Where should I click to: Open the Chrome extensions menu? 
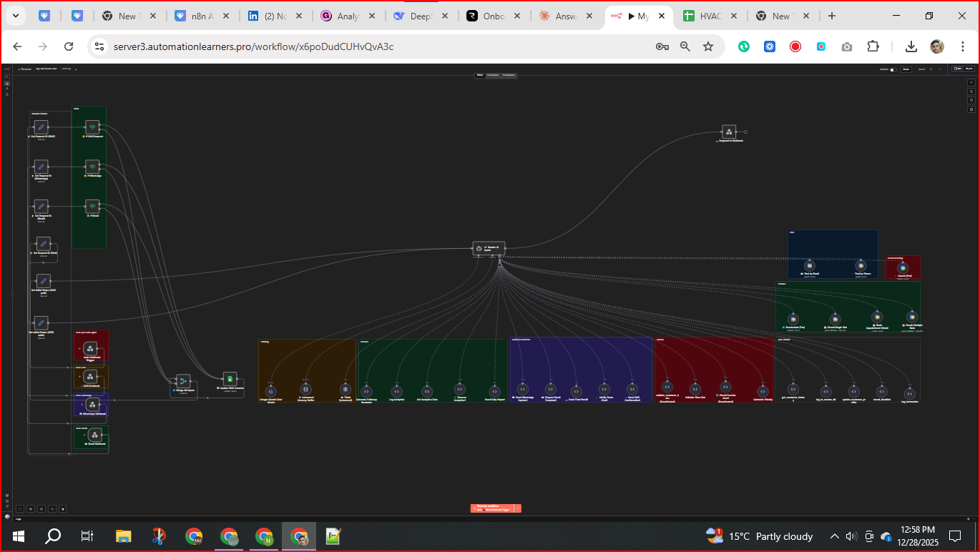point(873,46)
